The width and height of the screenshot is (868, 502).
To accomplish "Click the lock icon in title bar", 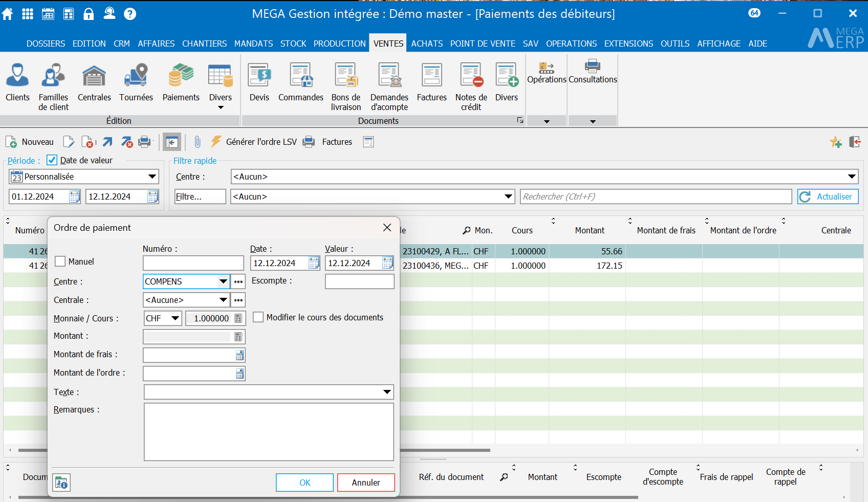I will 89,14.
